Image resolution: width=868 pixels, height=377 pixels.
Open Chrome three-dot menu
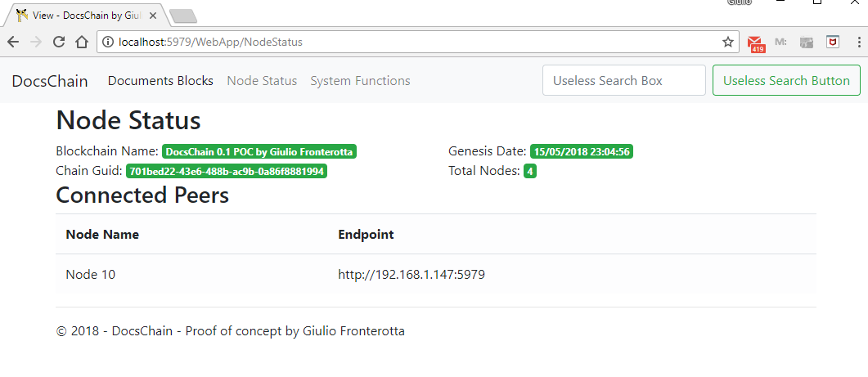coord(858,42)
